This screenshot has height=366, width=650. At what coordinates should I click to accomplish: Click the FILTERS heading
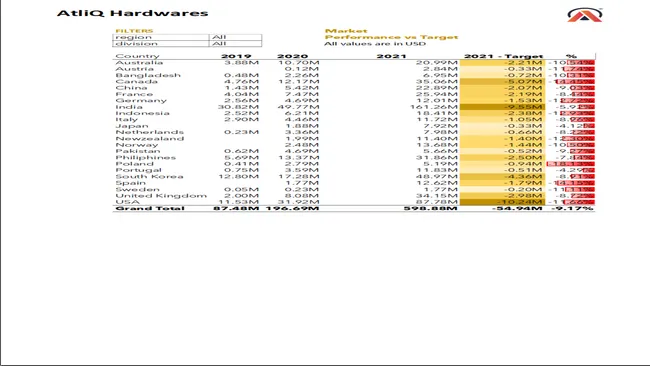coord(134,31)
